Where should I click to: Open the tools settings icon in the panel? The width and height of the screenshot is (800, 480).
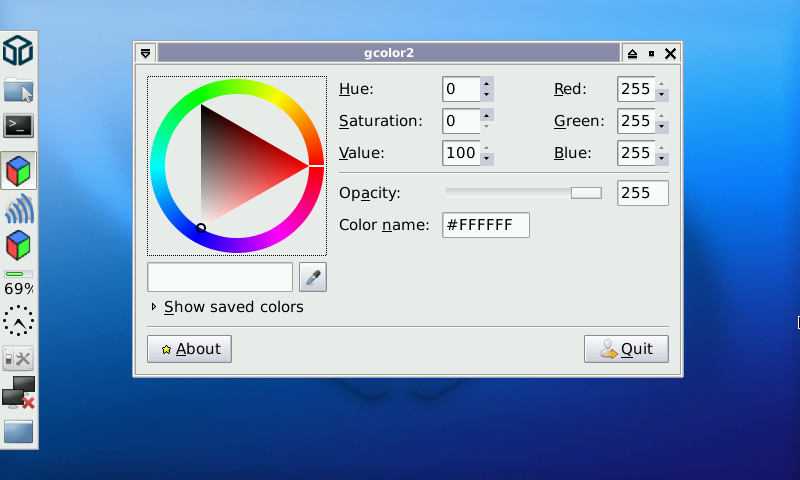pos(19,359)
